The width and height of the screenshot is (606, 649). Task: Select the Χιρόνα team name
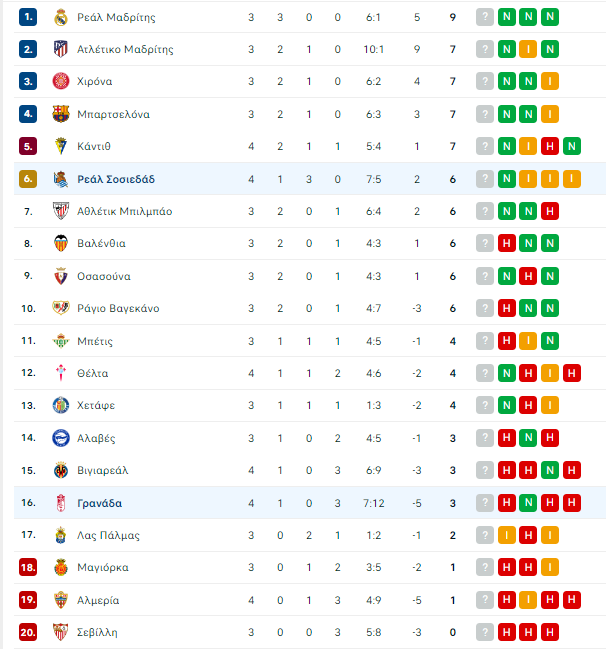[x=94, y=82]
